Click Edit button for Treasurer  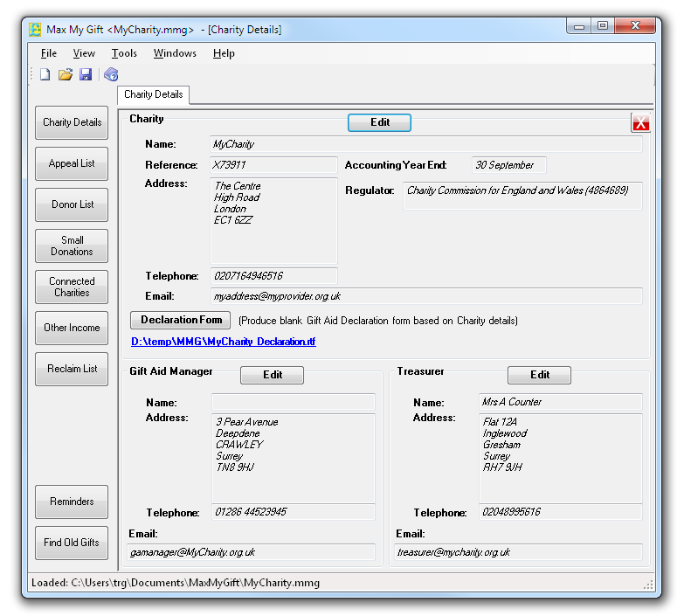pos(540,375)
